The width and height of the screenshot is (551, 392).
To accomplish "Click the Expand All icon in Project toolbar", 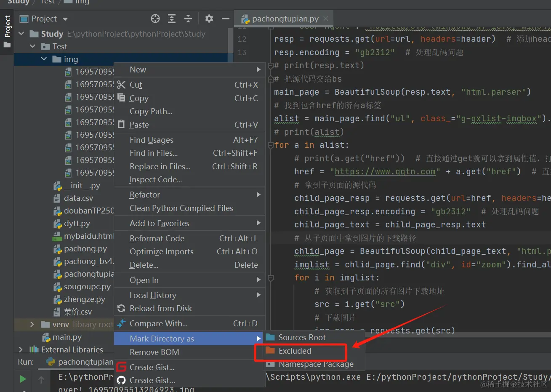I will (172, 19).
